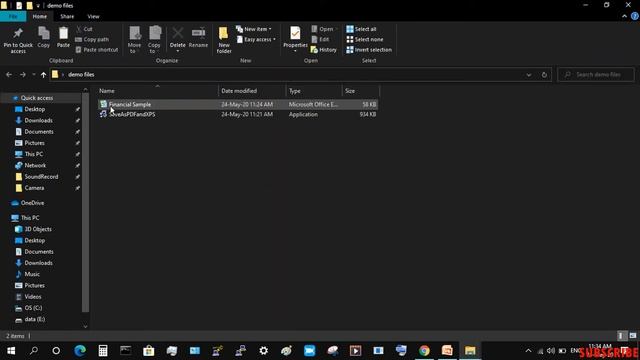This screenshot has height=360, width=640.
Task: Open SoundRecord folder in sidebar
Action: 41,177
